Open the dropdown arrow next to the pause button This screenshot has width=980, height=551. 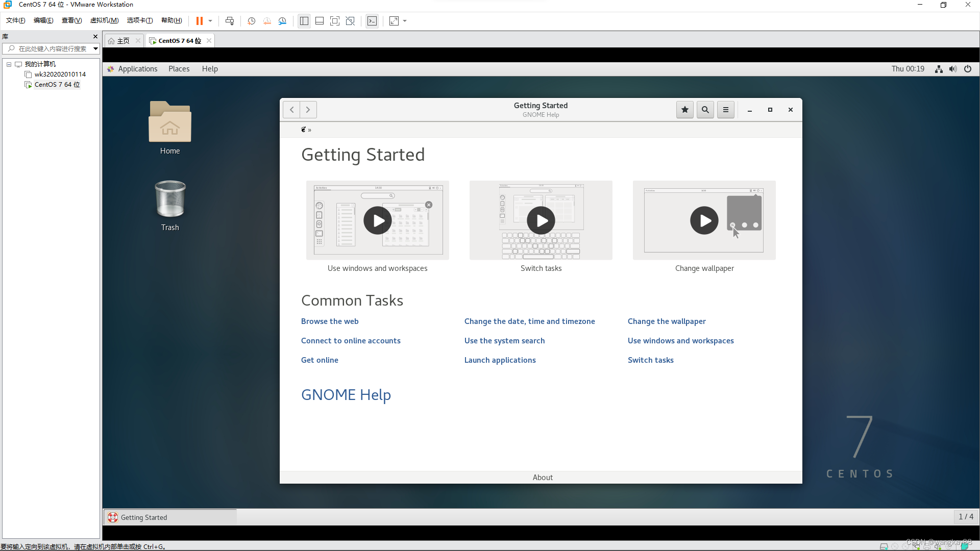pyautogui.click(x=210, y=21)
